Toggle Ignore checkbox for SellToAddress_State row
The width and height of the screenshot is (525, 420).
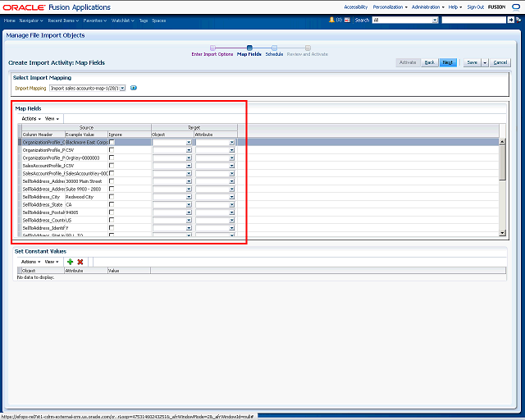coord(112,204)
